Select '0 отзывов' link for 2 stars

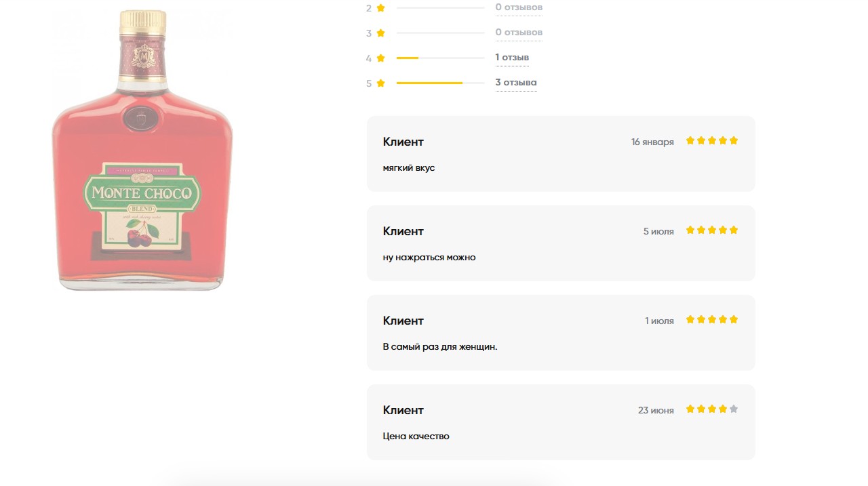pos(519,7)
